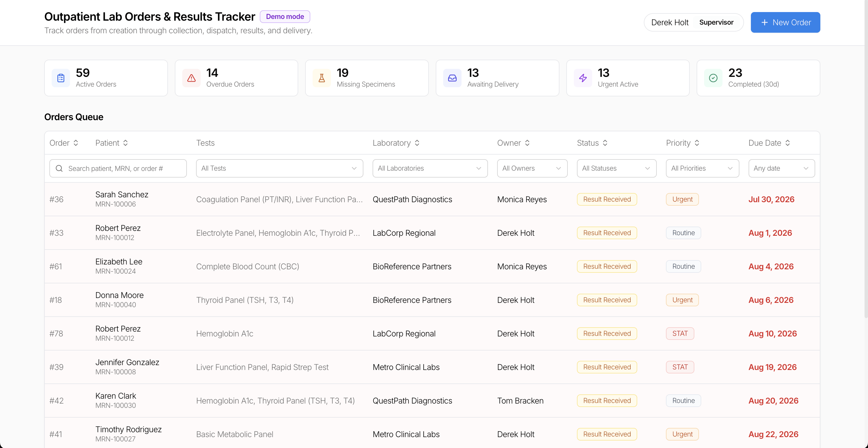Click the Overdue Orders stat card label
Viewport: 868px width, 448px height.
point(230,84)
